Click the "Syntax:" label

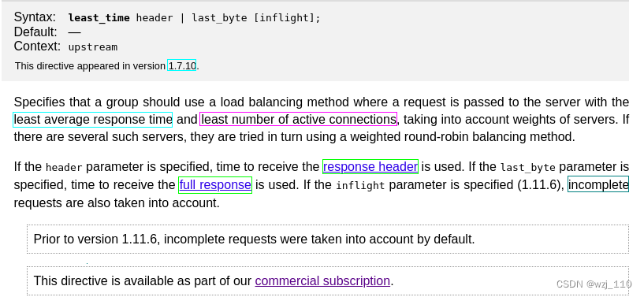[35, 17]
